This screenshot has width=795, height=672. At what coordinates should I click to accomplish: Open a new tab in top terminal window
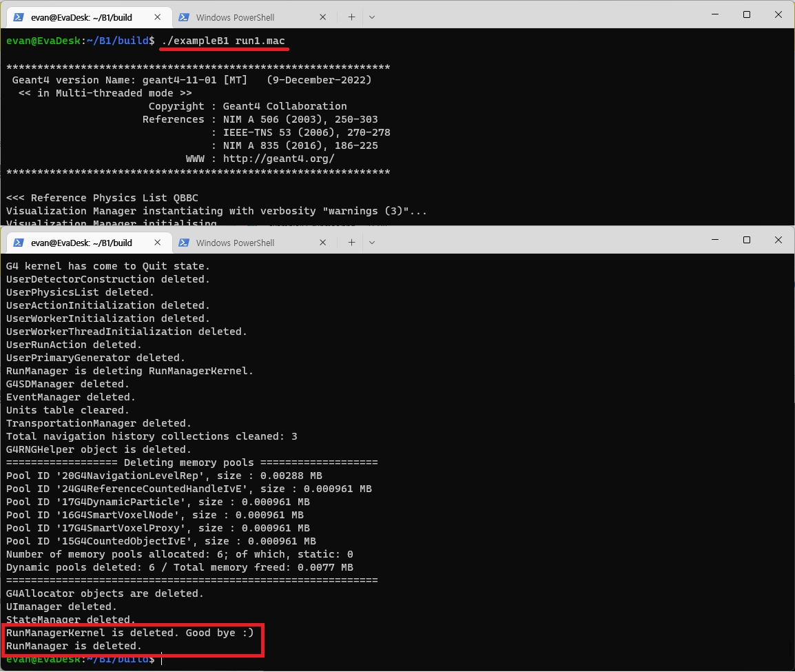pos(351,17)
